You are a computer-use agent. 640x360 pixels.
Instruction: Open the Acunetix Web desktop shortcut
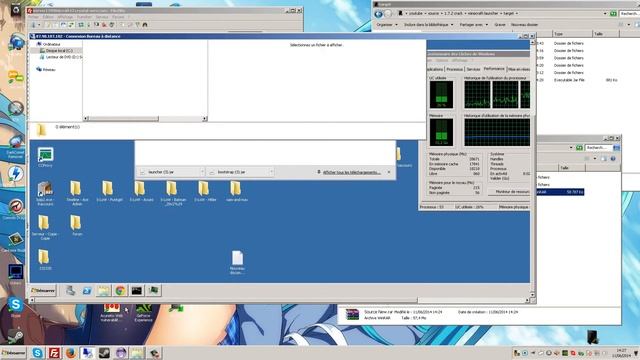pos(111,313)
